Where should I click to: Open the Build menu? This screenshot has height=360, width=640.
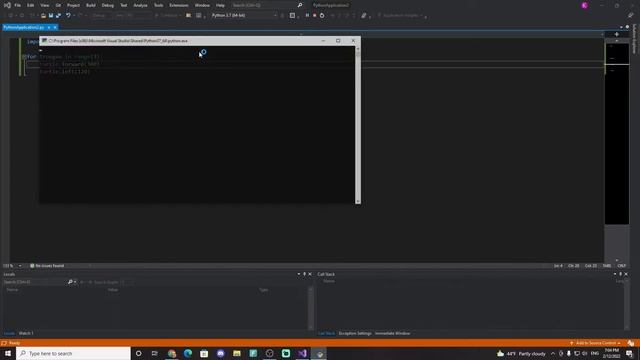tap(91, 5)
